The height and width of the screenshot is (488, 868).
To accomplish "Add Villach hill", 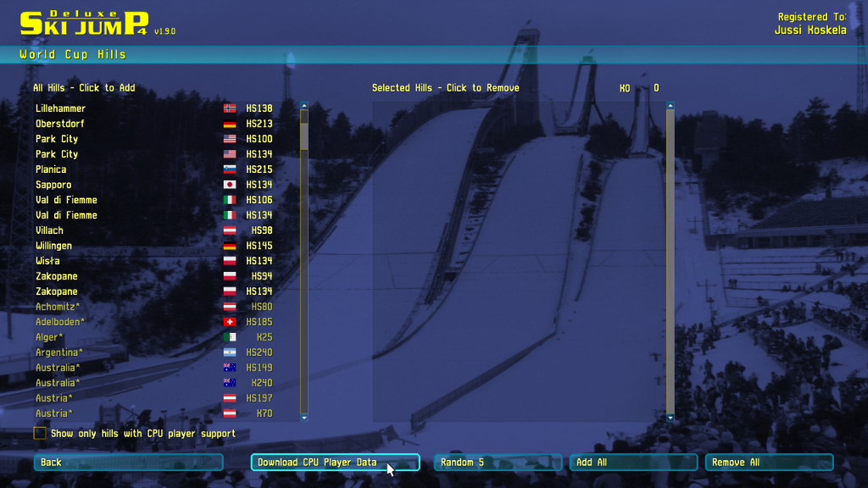I will click(154, 230).
